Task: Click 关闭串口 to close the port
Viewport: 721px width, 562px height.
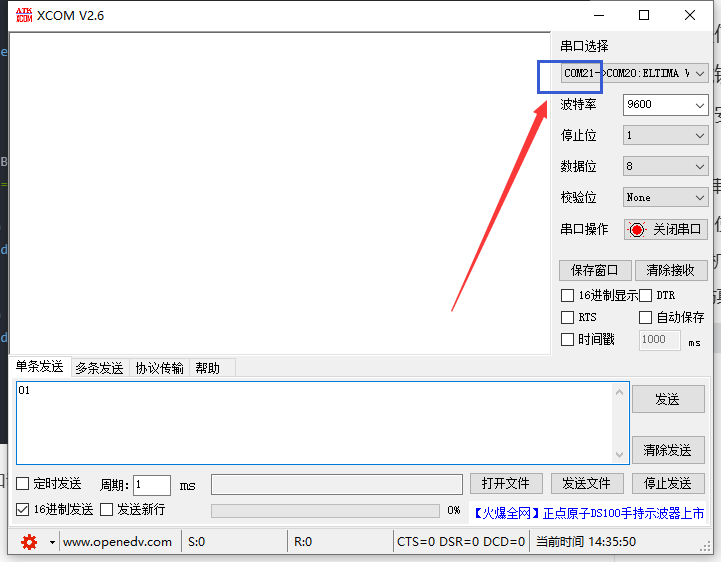Action: click(665, 229)
